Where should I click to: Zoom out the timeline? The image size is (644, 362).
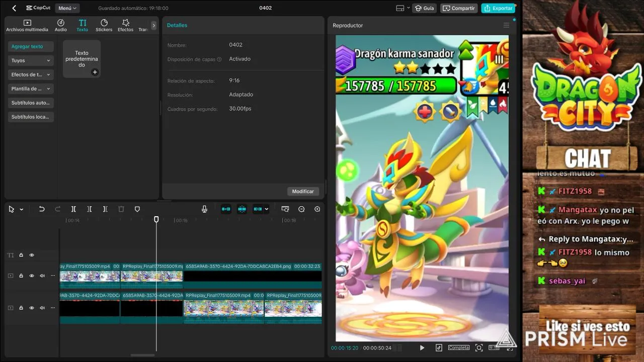point(301,209)
